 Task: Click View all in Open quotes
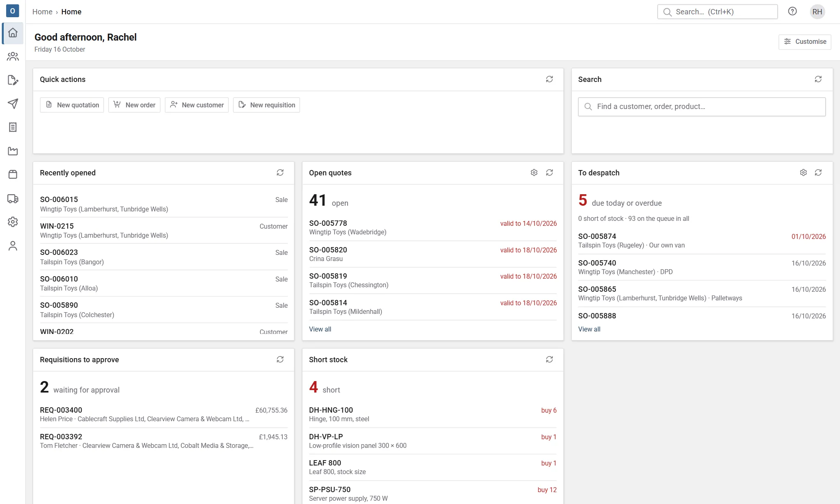click(320, 329)
